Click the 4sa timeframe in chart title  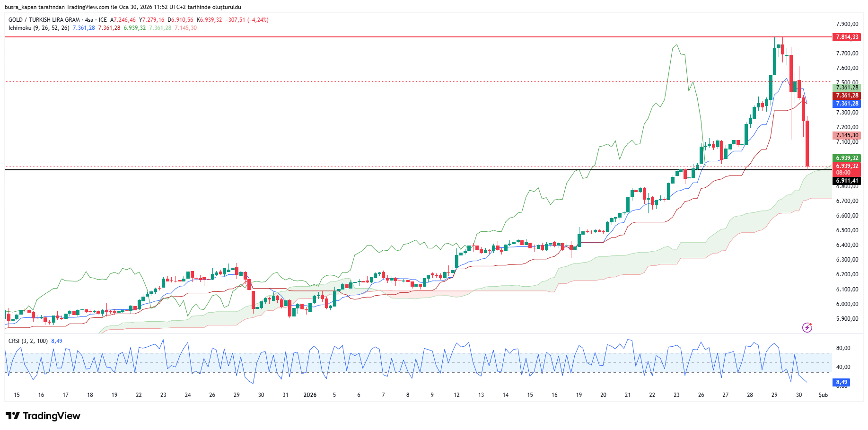click(x=89, y=20)
